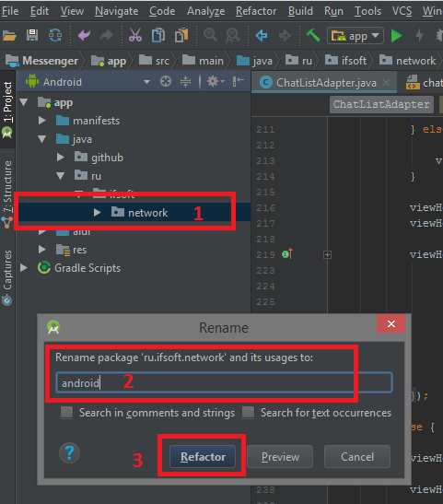Collapse the java folder
This screenshot has width=443, height=504.
click(x=41, y=139)
